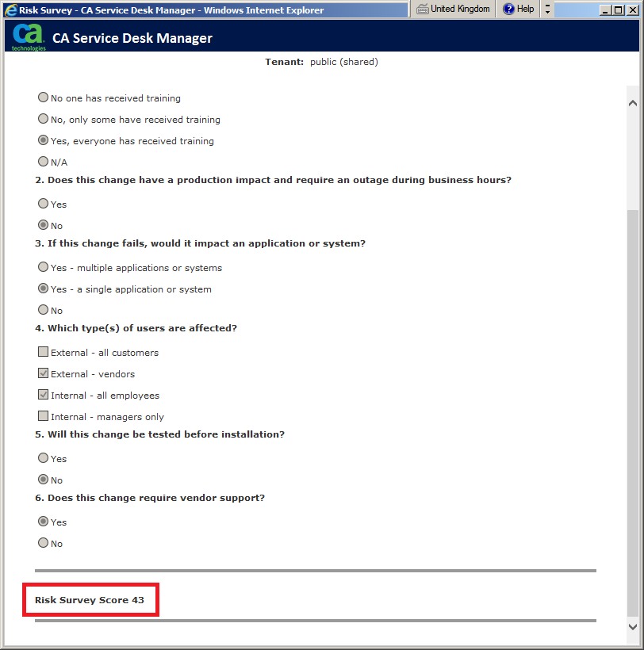Choose No for vendor support question
Image resolution: width=644 pixels, height=650 pixels.
pos(43,543)
